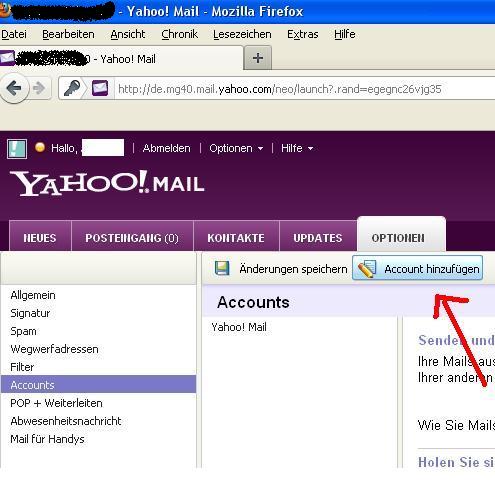Click the Abmelden link
Viewport: 495px width, 490px height.
tap(166, 148)
